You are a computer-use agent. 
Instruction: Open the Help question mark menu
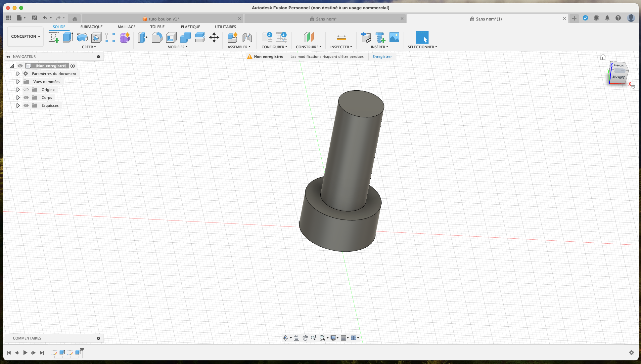pyautogui.click(x=618, y=18)
